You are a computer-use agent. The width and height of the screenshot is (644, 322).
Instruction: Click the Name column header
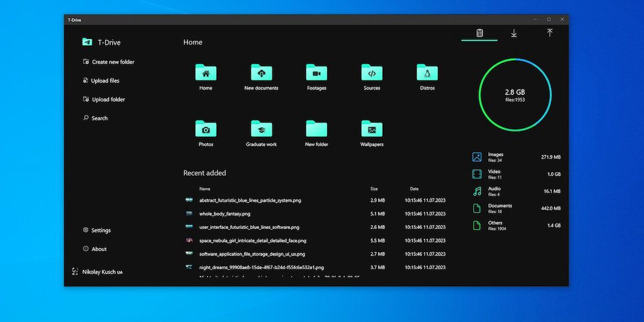tap(204, 189)
